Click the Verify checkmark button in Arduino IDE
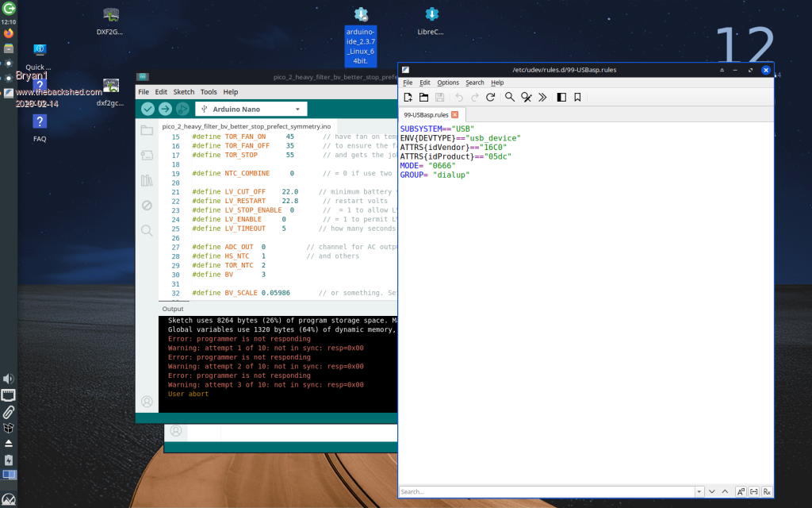The height and width of the screenshot is (508, 812). 147,110
